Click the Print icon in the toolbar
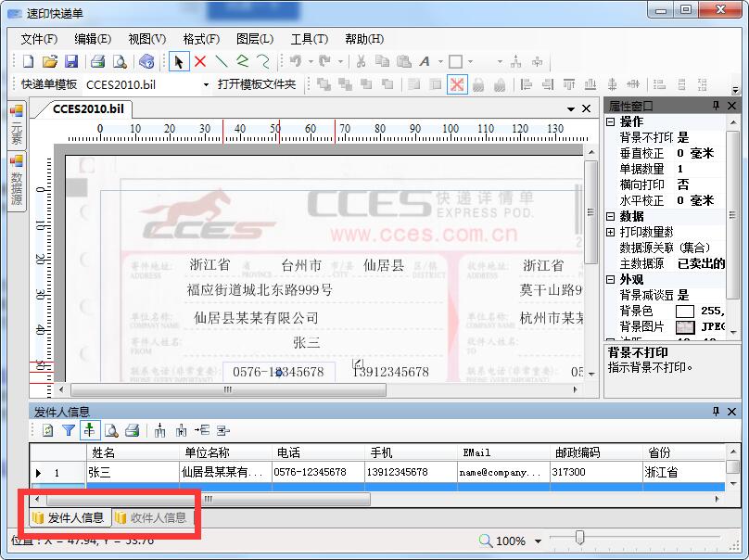 point(97,62)
